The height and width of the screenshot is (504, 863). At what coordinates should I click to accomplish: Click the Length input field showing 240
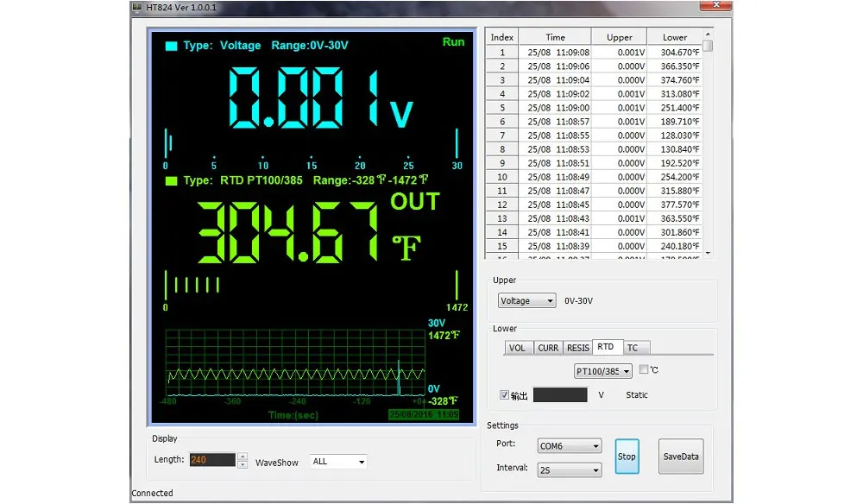click(212, 460)
